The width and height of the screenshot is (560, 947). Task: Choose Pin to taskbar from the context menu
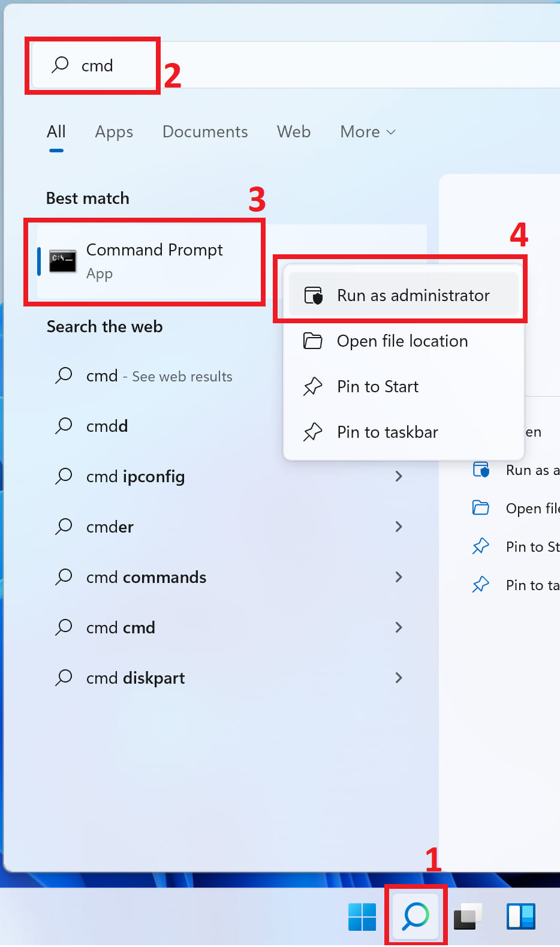[387, 432]
